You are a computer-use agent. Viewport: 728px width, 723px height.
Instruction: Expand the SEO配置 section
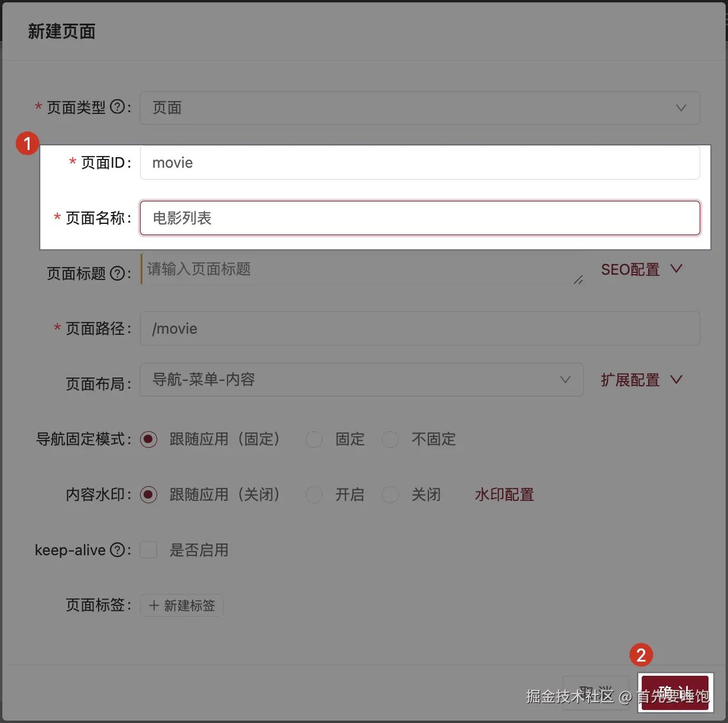point(642,269)
